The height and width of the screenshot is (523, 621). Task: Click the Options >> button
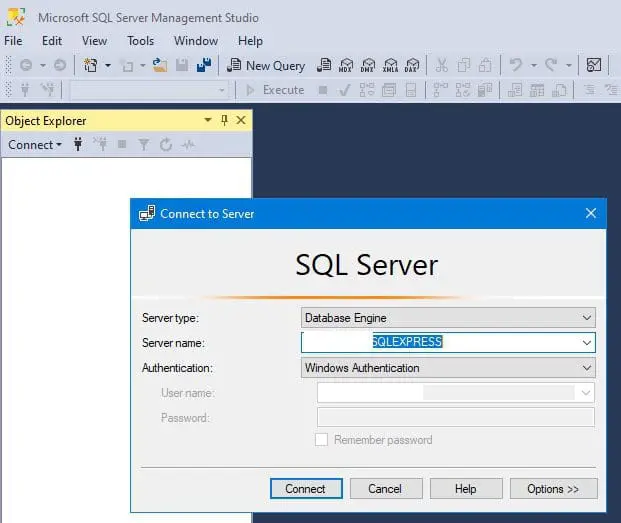coord(553,489)
